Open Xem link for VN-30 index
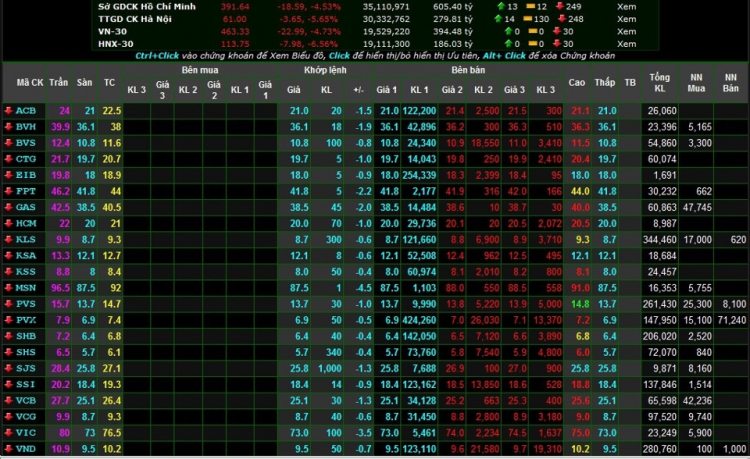 point(626,32)
